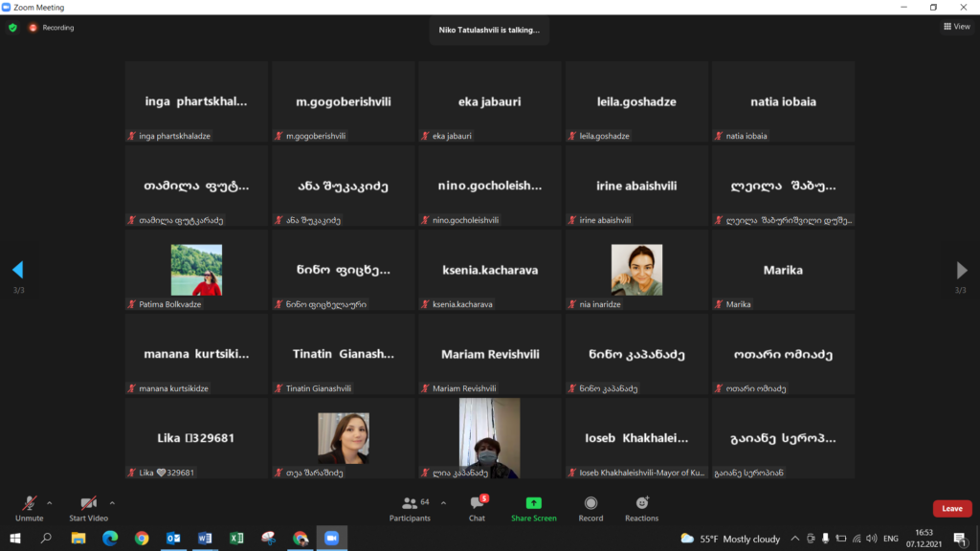Image resolution: width=980 pixels, height=551 pixels.
Task: Select nia inaridze's participant tile
Action: point(636,270)
